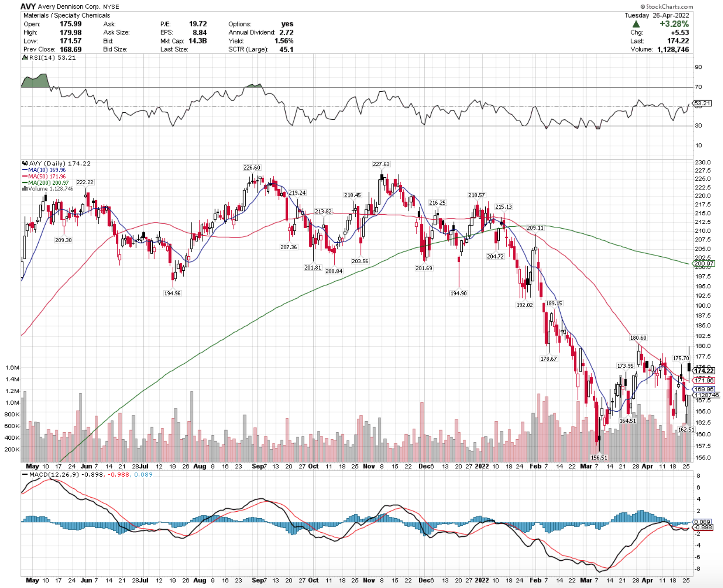
Task: Click the AVY ticker symbol title
Action: tap(28, 7)
